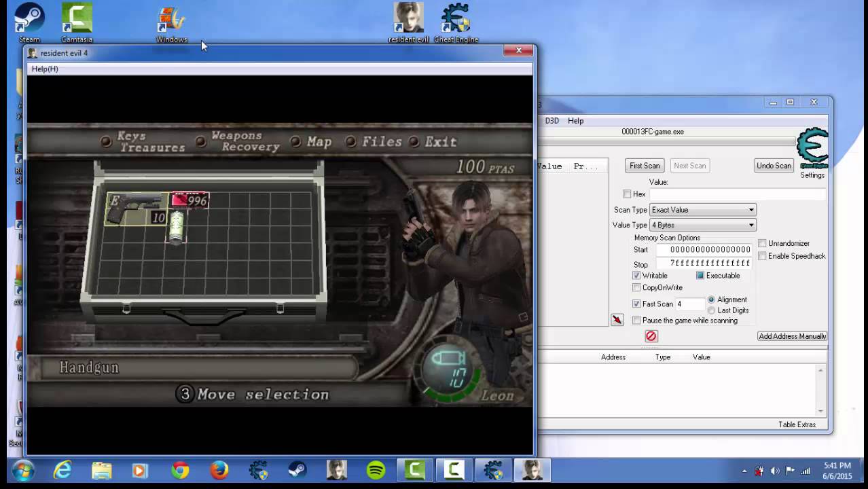Open the Value Type dropdown
Image resolution: width=868 pixels, height=489 pixels.
click(703, 225)
